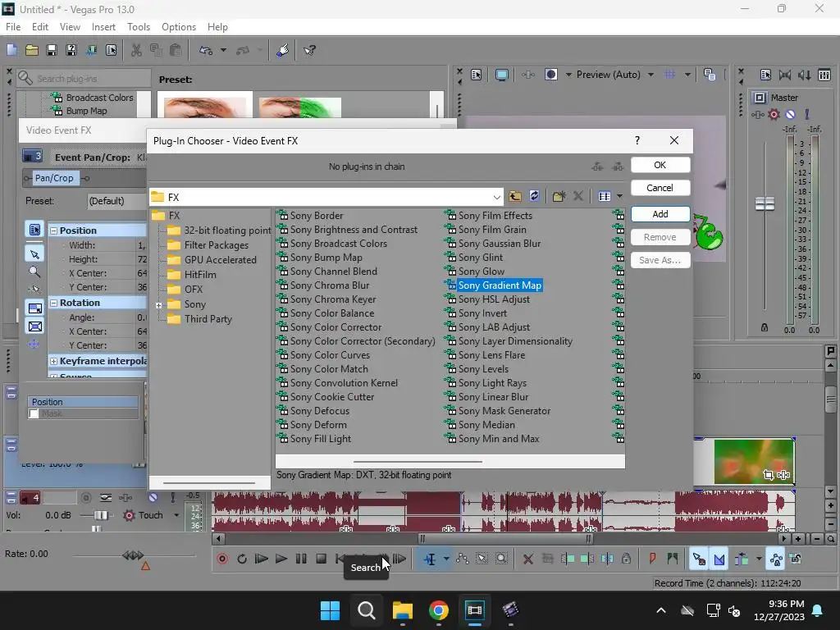Click the red Delete X icon

click(527, 559)
